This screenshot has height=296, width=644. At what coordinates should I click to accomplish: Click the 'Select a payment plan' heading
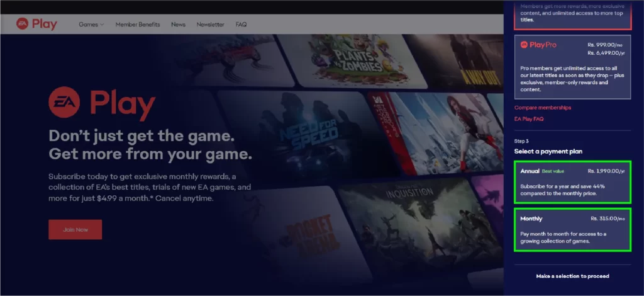548,151
